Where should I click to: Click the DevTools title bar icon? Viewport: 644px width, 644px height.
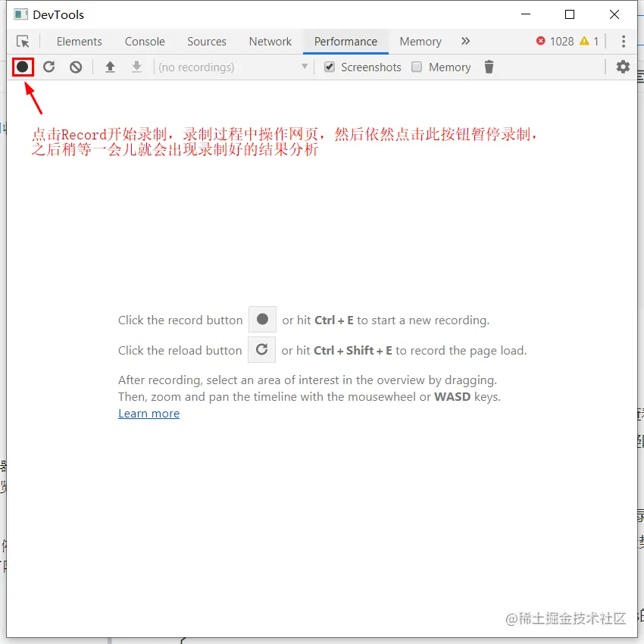tap(20, 15)
